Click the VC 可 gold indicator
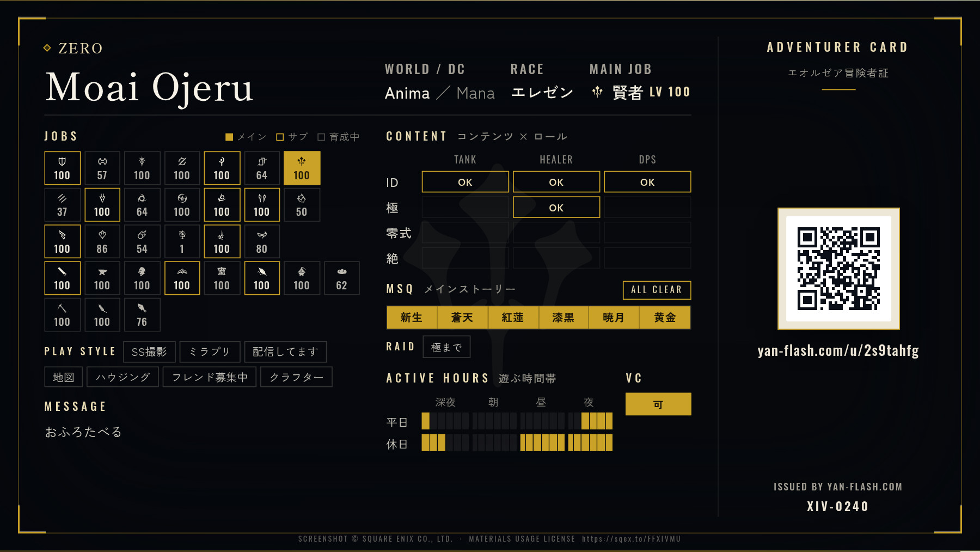This screenshot has width=980, height=552. [x=658, y=404]
